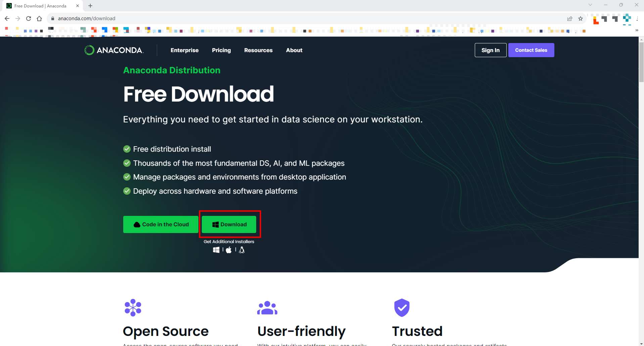Go back to the previous browser page

click(x=7, y=18)
